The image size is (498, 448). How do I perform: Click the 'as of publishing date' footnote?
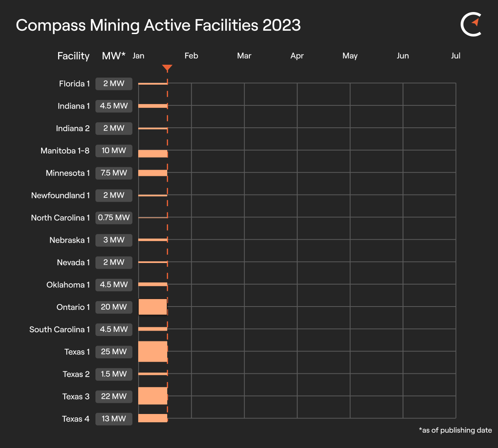point(455,430)
